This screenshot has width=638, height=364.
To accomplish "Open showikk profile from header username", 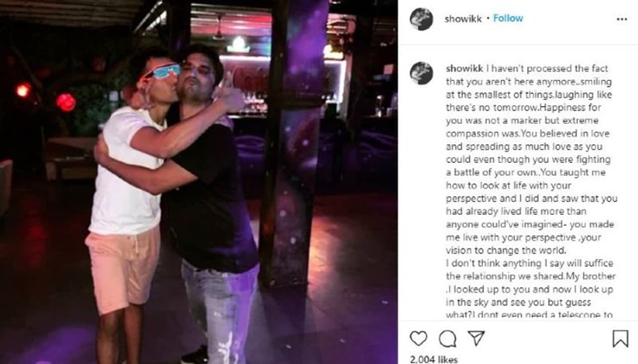I will pos(463,19).
